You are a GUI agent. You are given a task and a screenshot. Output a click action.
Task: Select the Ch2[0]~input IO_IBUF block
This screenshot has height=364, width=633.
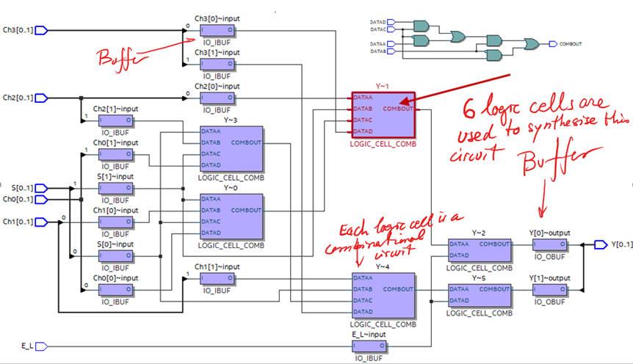point(217,98)
